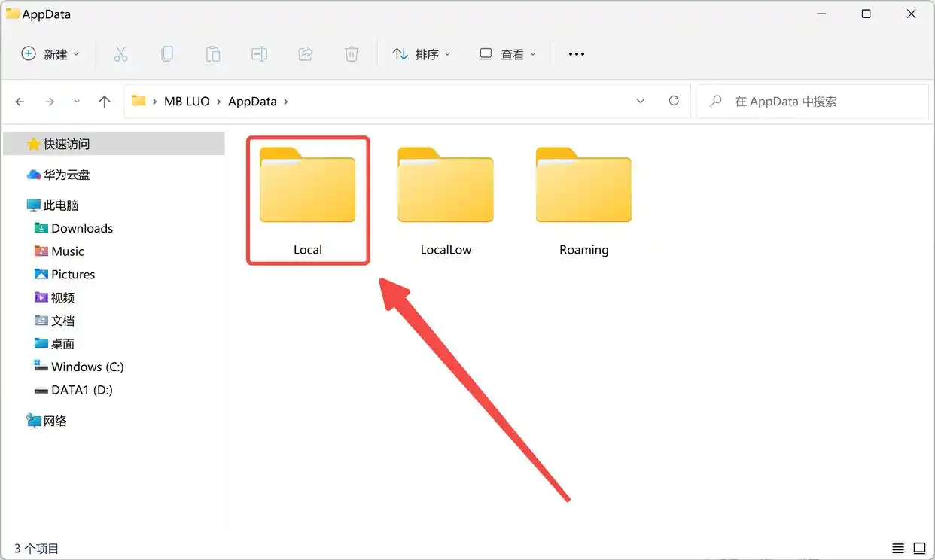Refresh the AppData folder view
The width and height of the screenshot is (935, 560).
674,101
